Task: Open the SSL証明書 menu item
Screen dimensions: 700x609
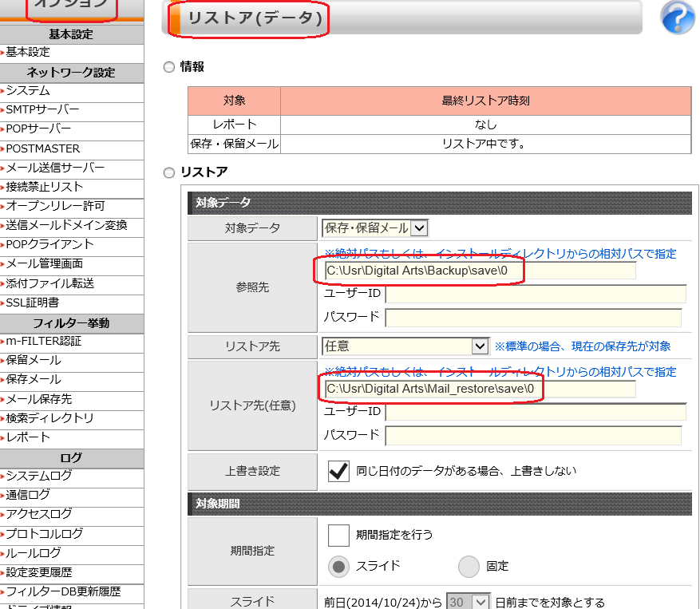Action: 32,303
